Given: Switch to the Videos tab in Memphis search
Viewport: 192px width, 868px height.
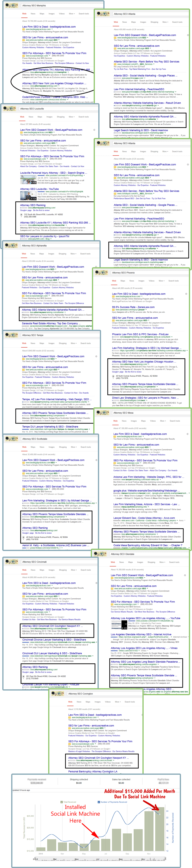Looking at the screenshot, I should pos(62,14).
